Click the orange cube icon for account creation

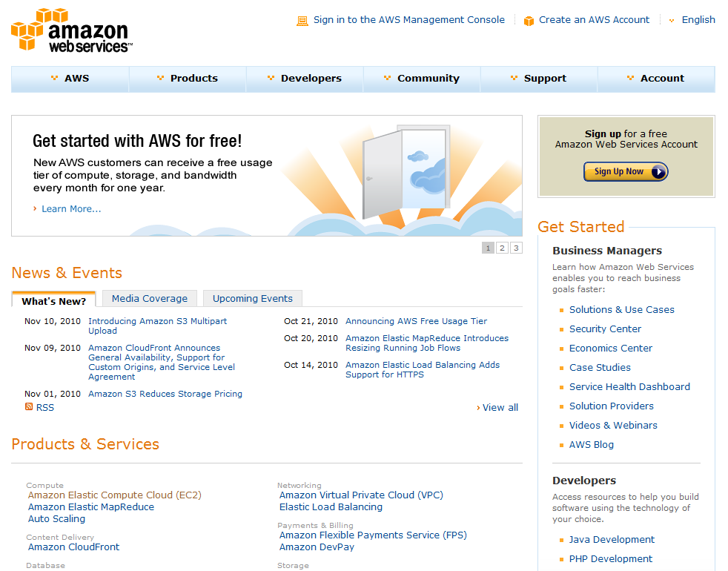coord(529,21)
